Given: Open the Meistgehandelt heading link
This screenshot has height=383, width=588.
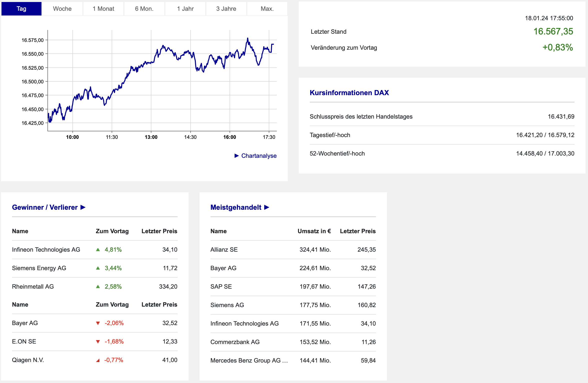Looking at the screenshot, I should [x=236, y=207].
